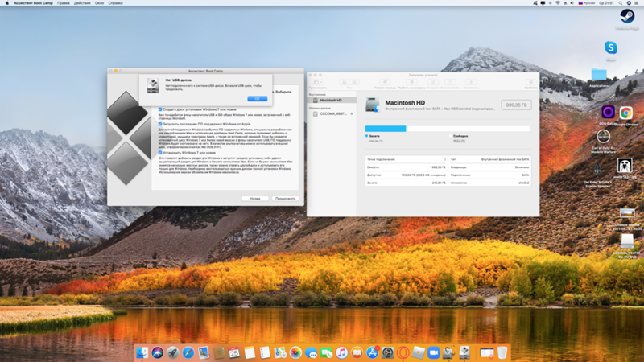Open the GOG Galaxy desktop icon
This screenshot has width=644, height=362.
pos(609,112)
